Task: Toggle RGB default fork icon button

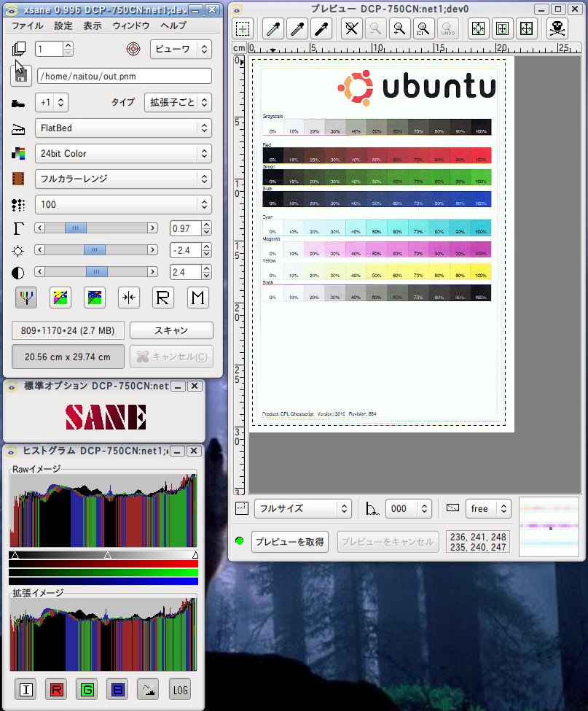Action: (26, 298)
